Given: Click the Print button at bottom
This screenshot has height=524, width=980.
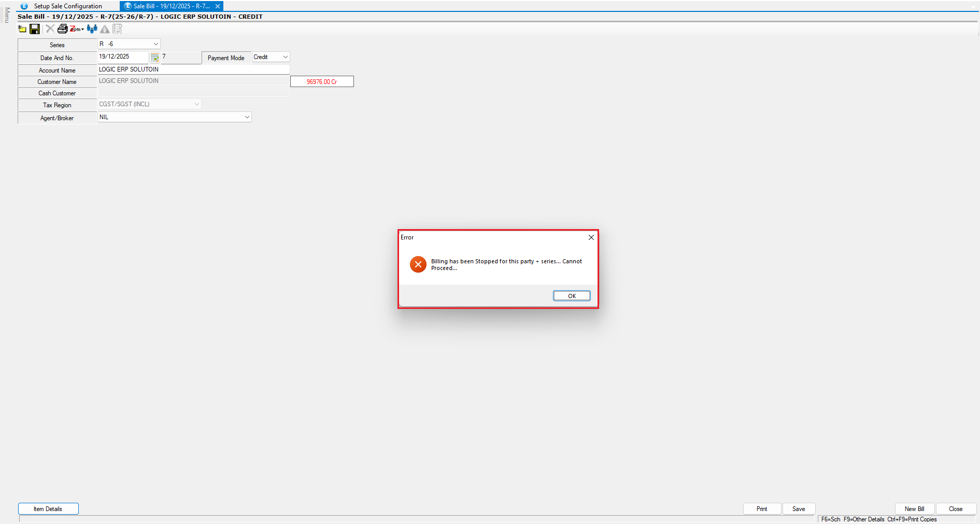Looking at the screenshot, I should pyautogui.click(x=761, y=509).
